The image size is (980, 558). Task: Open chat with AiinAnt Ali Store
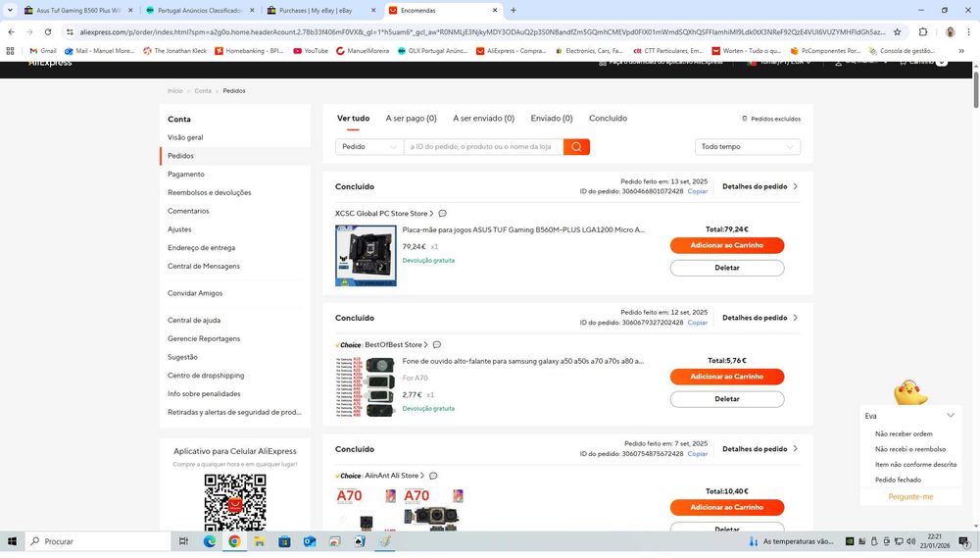coord(433,476)
